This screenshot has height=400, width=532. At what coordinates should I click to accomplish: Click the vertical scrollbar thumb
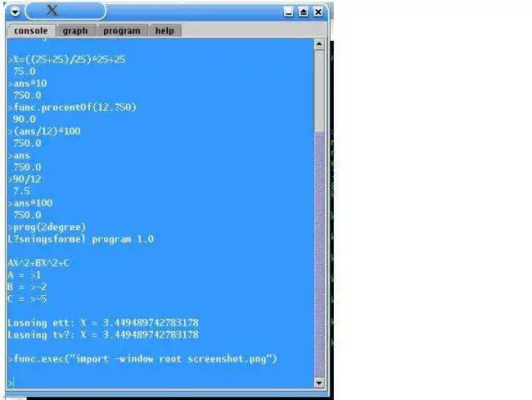pos(319,91)
